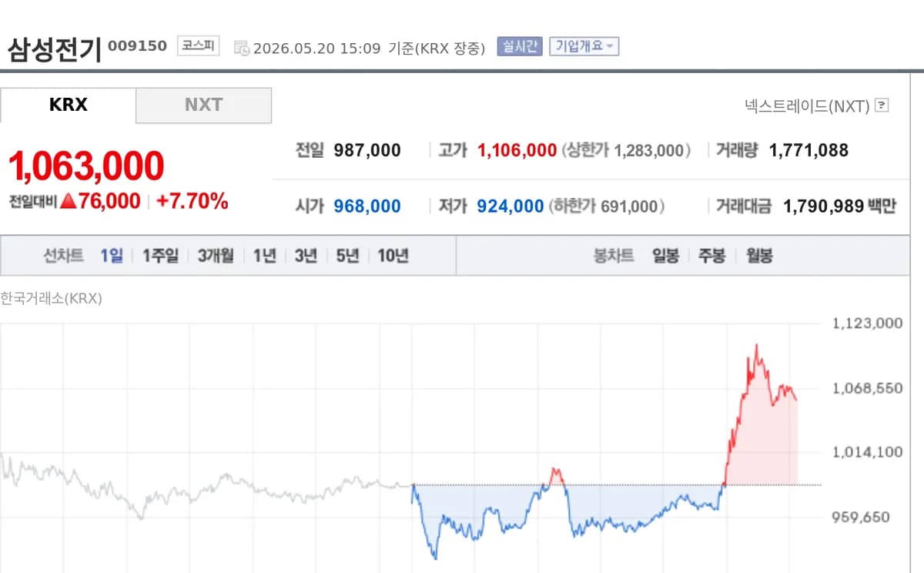Screen dimensions: 924x573
Task: Open the 넥스트레이드(NXT) link
Action: click(x=807, y=106)
